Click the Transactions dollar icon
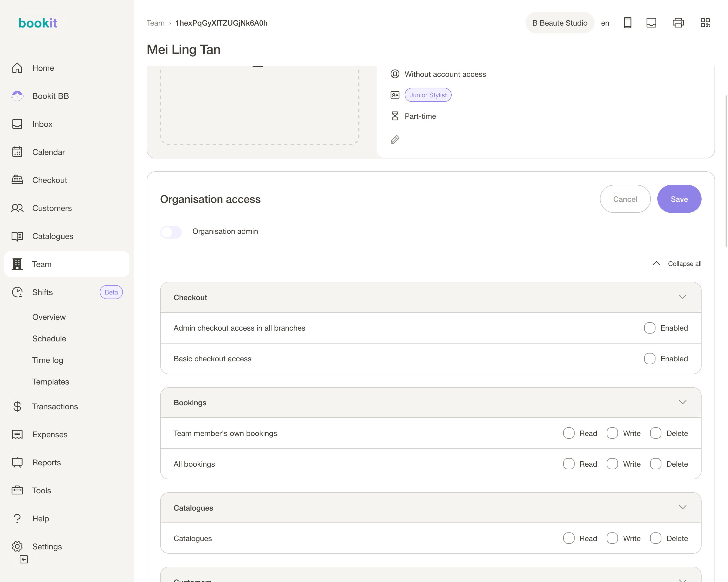Image resolution: width=728 pixels, height=582 pixels. tap(17, 406)
